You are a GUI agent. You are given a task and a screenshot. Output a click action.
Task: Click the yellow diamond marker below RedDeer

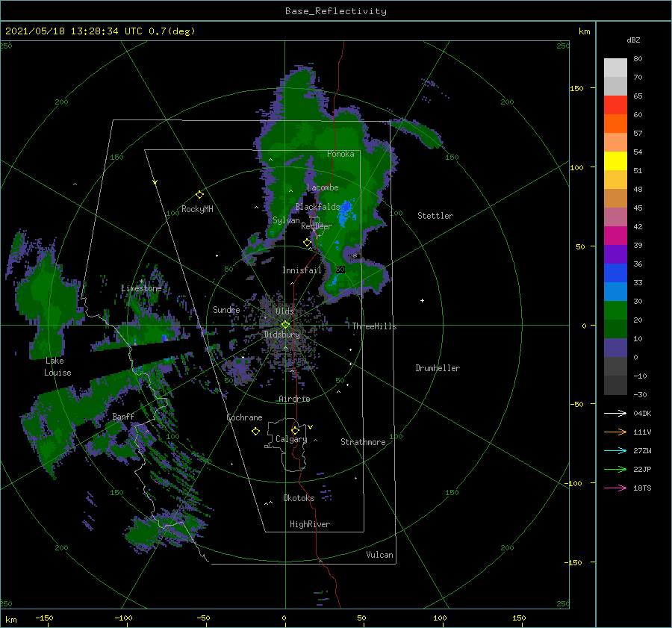(x=307, y=243)
